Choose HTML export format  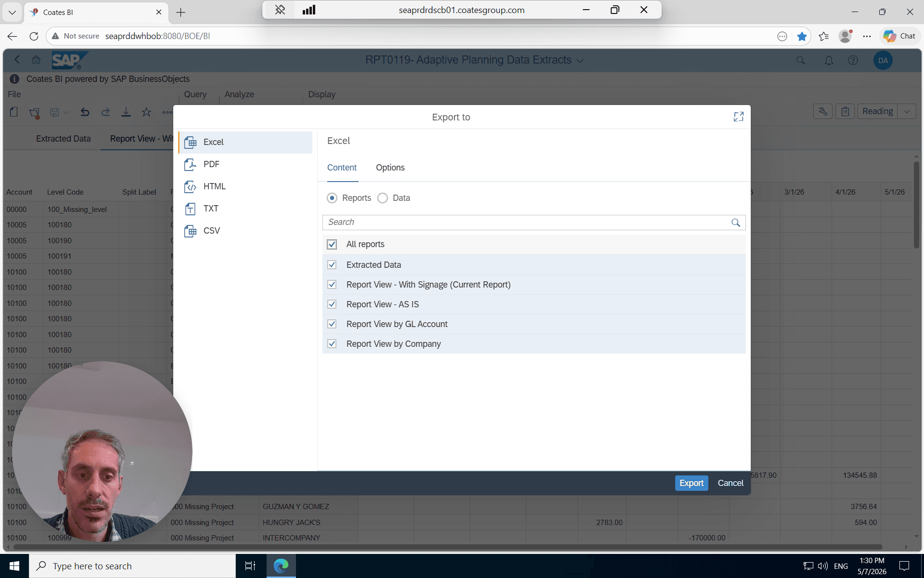[x=245, y=186]
